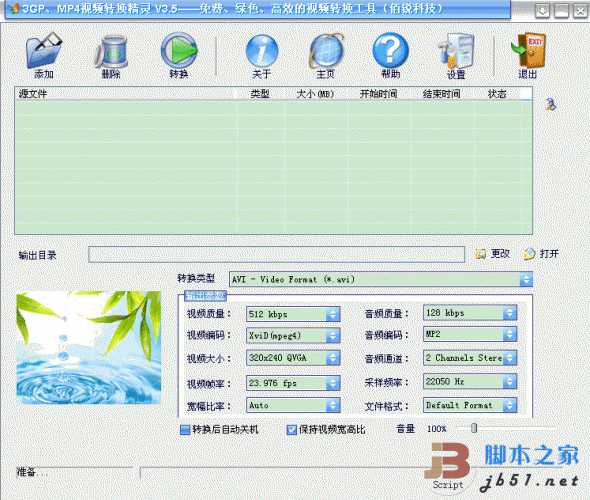
Task: Click the small figure icon beside the file list
Action: (x=551, y=104)
